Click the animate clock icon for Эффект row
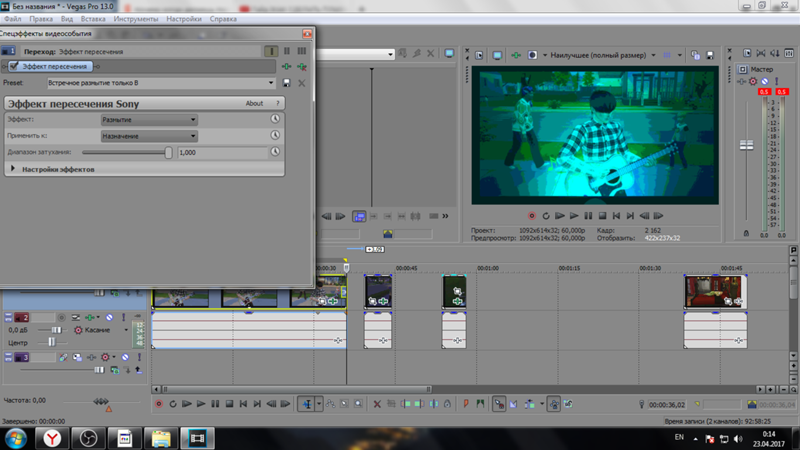Screen dimensions: 800x450 point(275,119)
